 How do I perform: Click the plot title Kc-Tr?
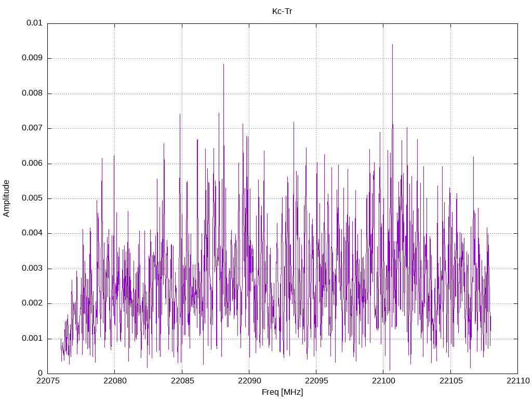(x=282, y=11)
